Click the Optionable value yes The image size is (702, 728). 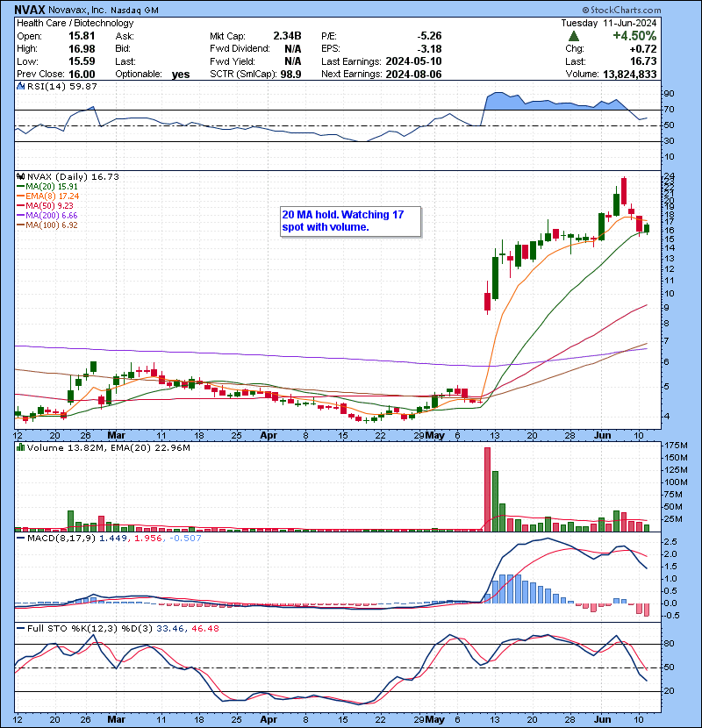(181, 75)
